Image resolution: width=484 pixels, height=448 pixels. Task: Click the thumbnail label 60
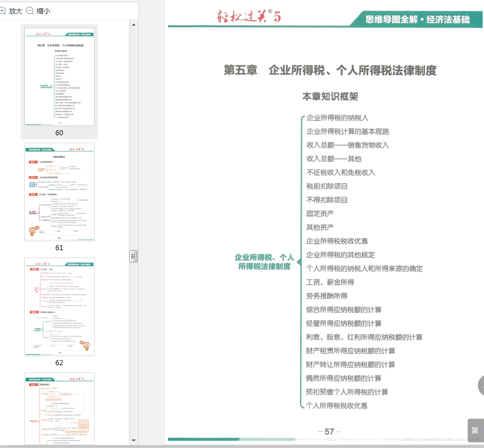click(x=59, y=133)
